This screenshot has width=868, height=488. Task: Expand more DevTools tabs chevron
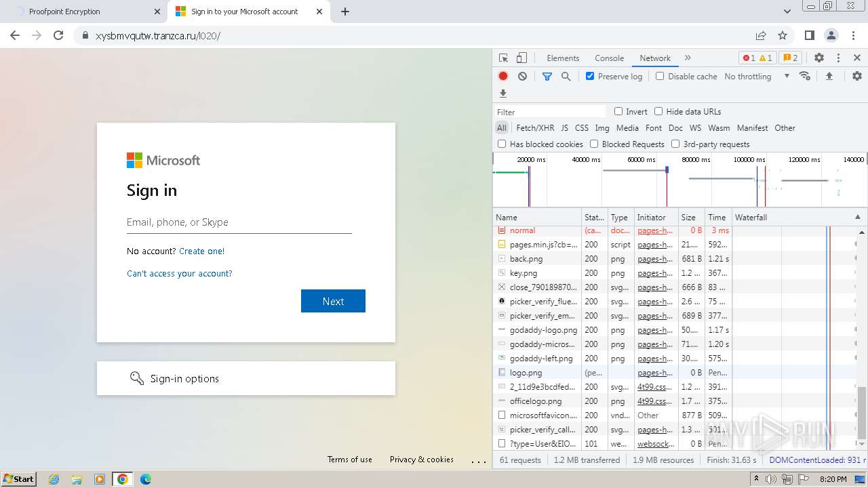[x=688, y=58]
